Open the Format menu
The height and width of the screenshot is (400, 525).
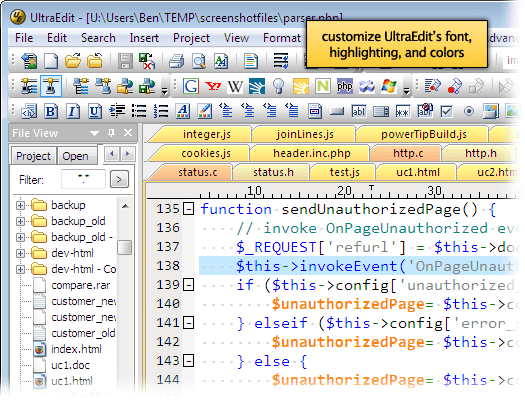coord(282,38)
